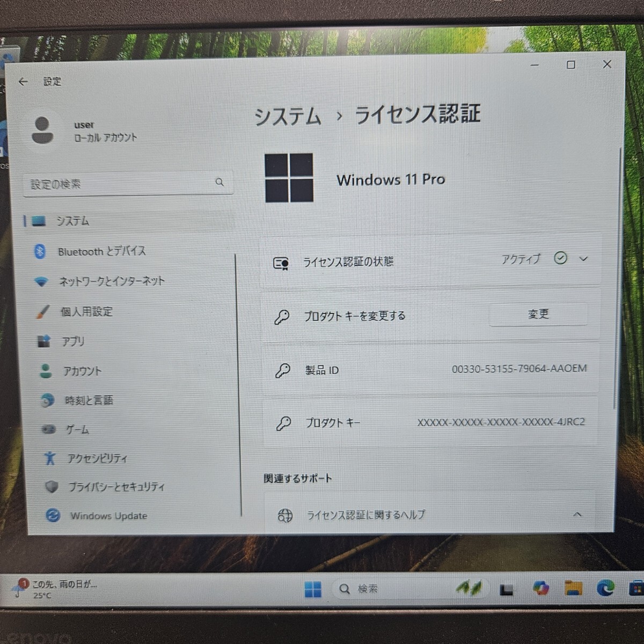Screen dimensions: 644x644
Task: Open the user local account profile picture
Action: [42, 130]
